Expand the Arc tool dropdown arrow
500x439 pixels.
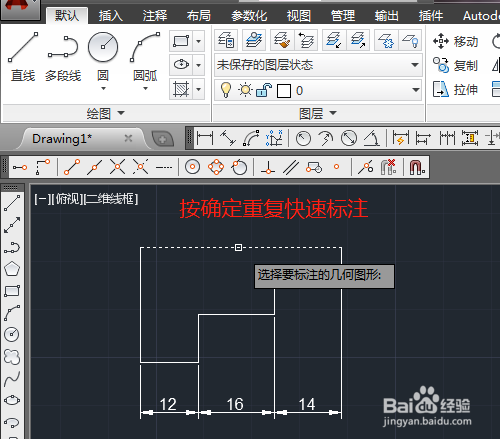[x=145, y=89]
